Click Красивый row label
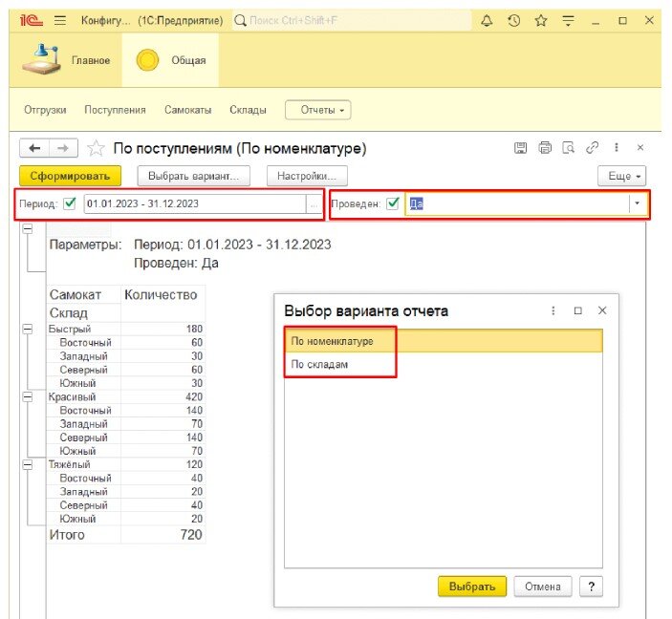Screen dimensions: 672x619 (72, 396)
